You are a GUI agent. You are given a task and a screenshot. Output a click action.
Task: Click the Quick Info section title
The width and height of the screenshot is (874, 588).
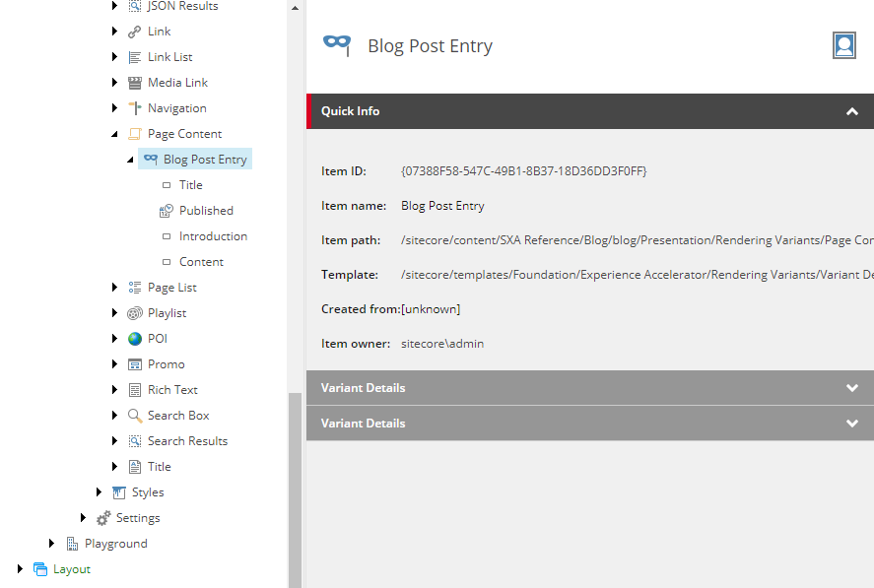tap(350, 111)
